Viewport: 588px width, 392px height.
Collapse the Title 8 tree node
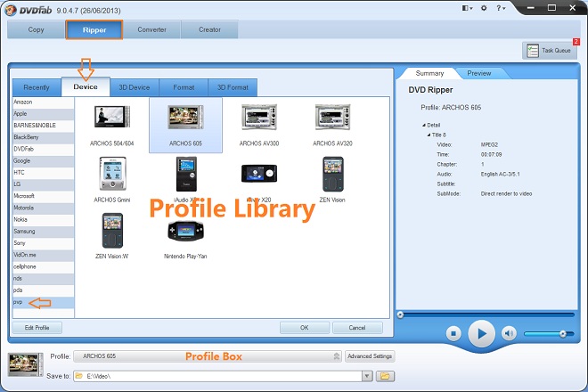coord(429,135)
